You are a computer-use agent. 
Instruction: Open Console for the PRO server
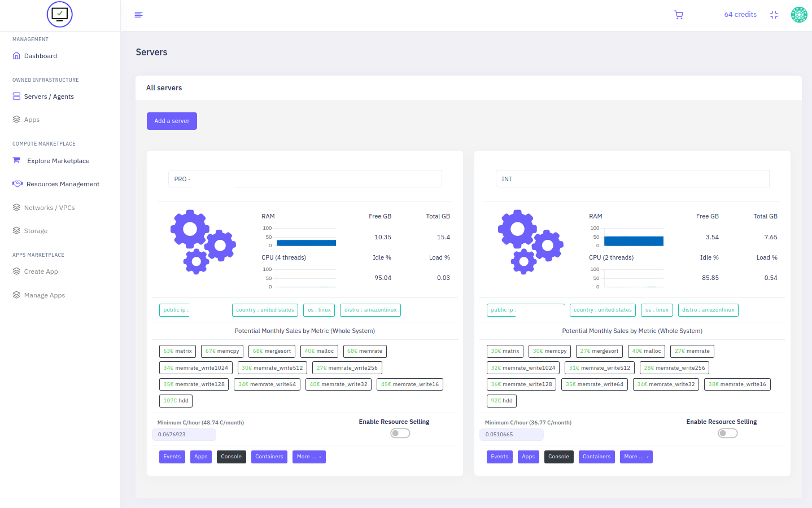[231, 457]
